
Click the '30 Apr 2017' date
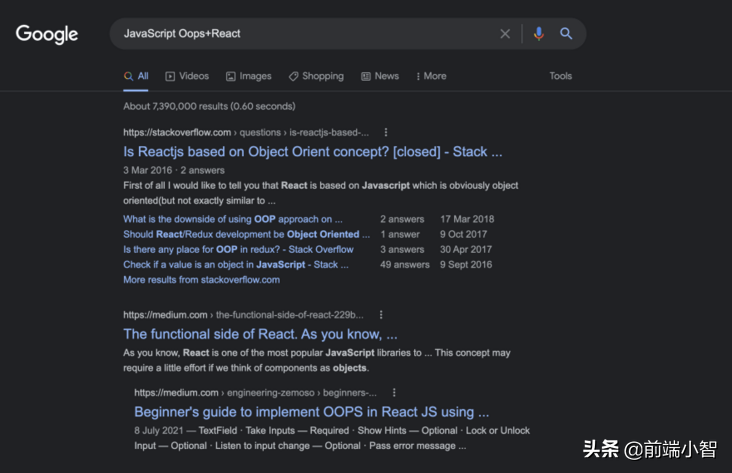[465, 250]
